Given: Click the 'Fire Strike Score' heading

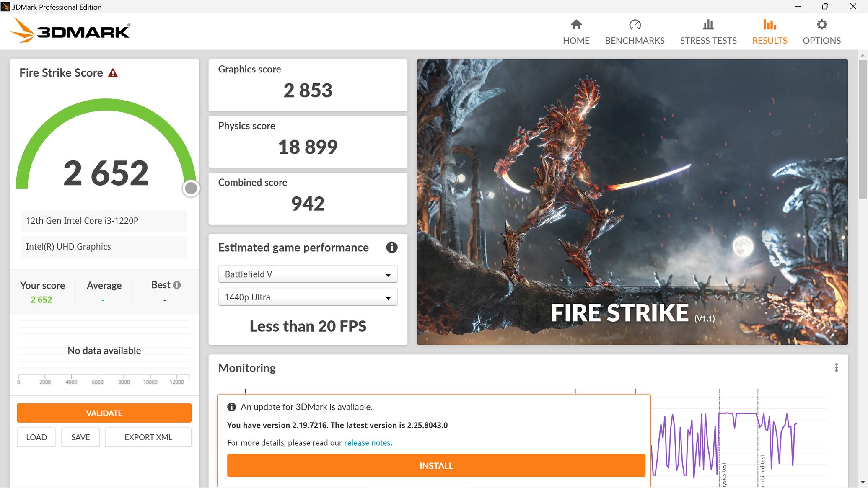Looking at the screenshot, I should pos(61,73).
